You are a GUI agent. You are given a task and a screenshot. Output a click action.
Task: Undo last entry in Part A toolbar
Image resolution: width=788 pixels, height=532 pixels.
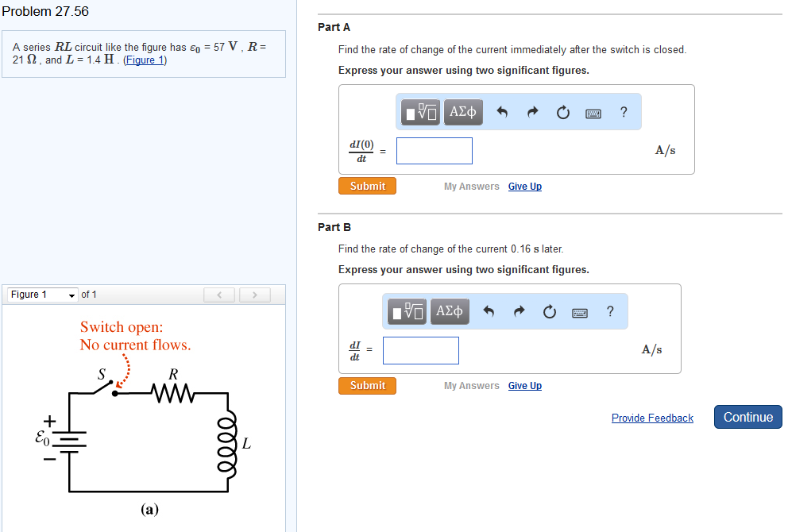pos(501,112)
